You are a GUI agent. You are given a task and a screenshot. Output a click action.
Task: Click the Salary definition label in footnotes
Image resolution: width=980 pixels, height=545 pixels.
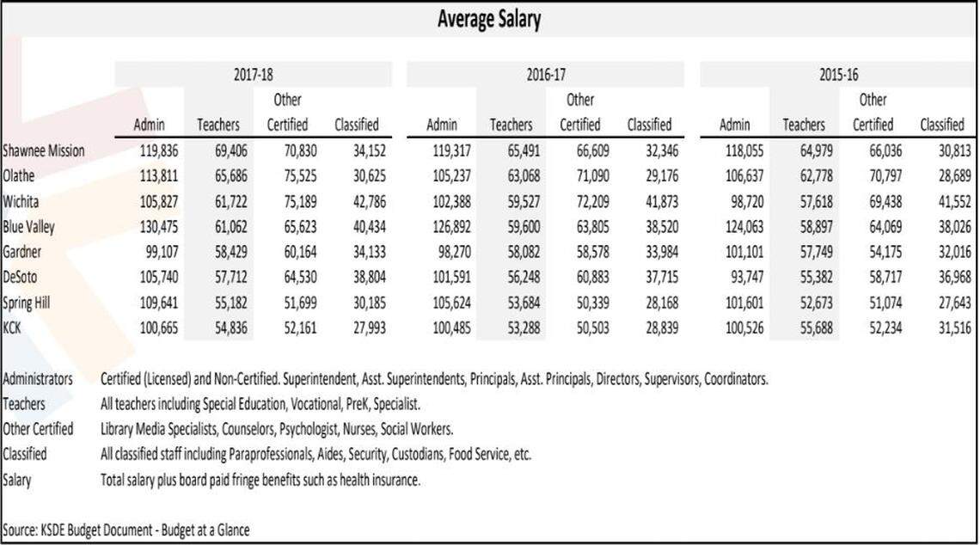17,480
